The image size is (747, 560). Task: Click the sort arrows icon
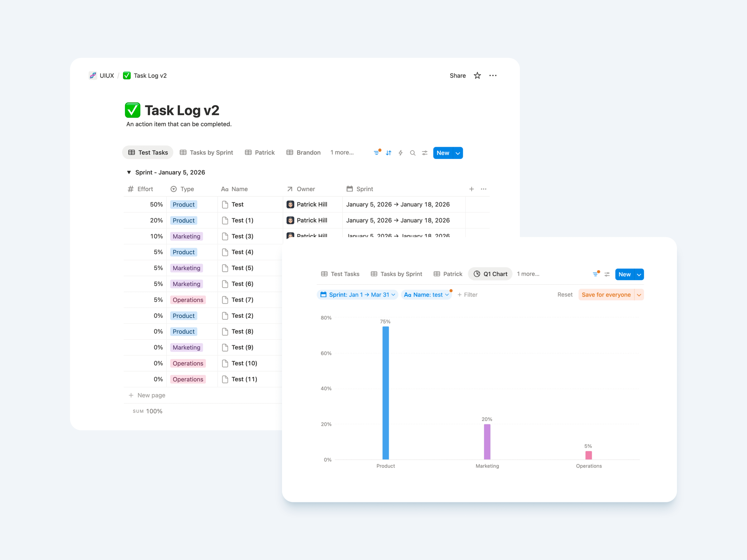coord(388,153)
